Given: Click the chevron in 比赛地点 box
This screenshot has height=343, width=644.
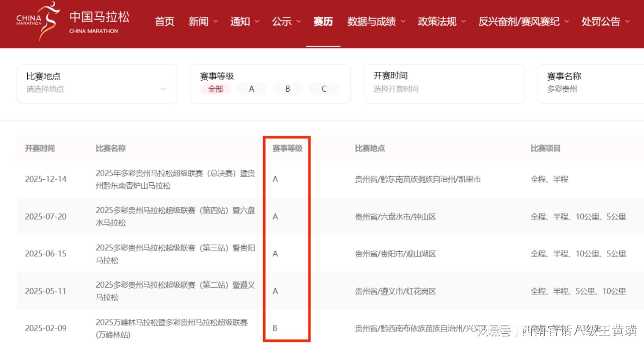Looking at the screenshot, I should tap(163, 89).
